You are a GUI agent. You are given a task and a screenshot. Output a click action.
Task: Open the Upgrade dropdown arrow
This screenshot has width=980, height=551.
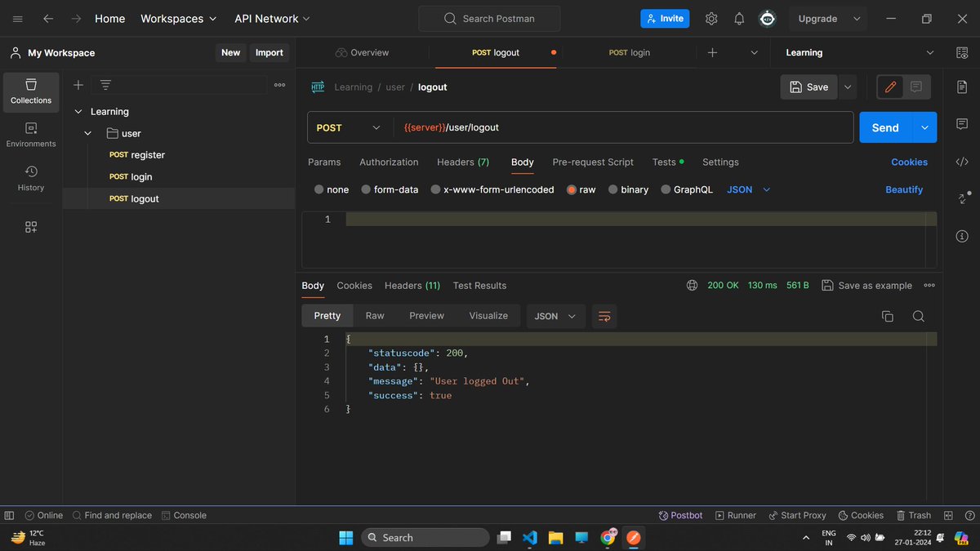click(857, 18)
